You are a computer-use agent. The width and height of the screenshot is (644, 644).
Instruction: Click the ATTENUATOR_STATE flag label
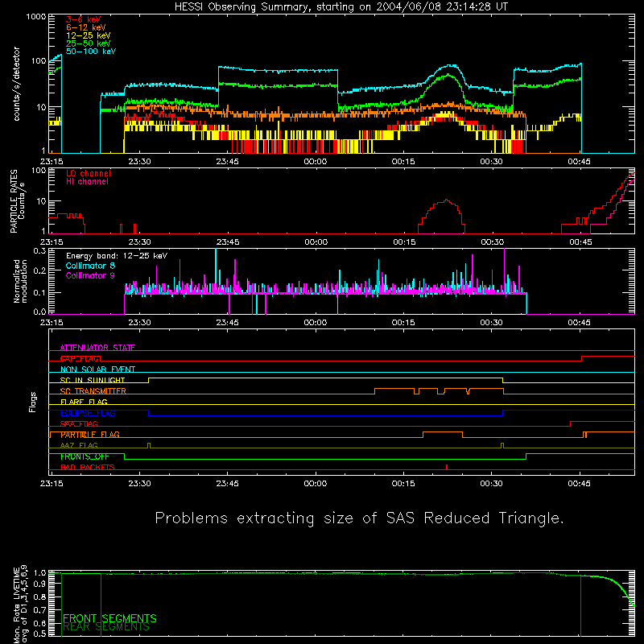97,348
